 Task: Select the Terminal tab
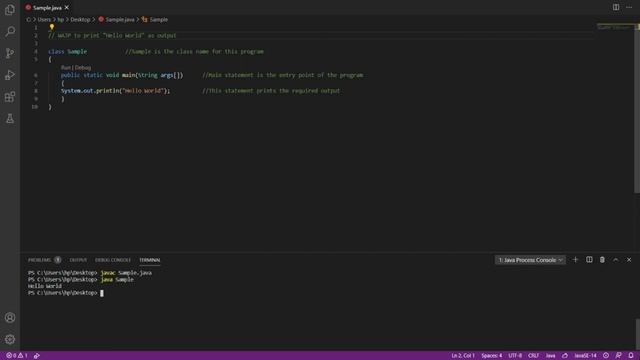[150, 260]
